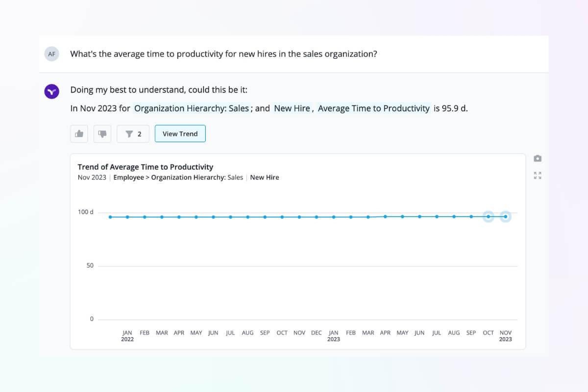Click the thumbs down feedback icon

[102, 134]
